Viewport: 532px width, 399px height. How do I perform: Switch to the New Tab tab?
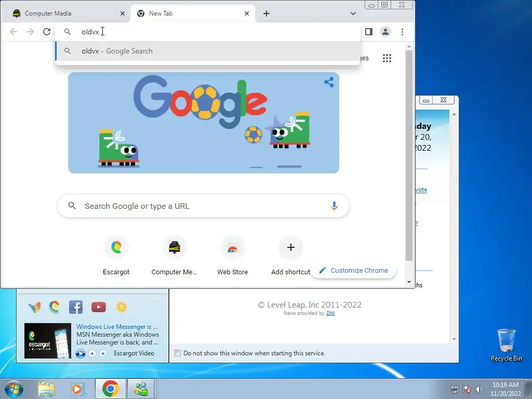coord(193,14)
